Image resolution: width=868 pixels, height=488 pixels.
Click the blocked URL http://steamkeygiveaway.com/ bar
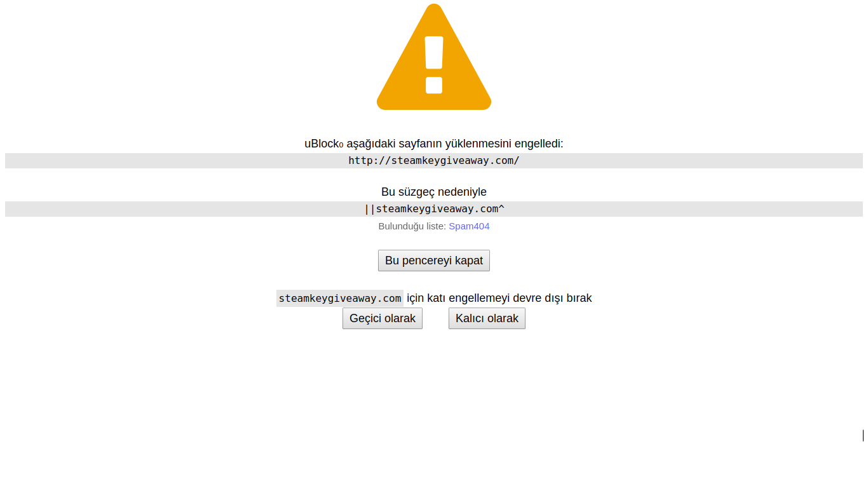(x=434, y=161)
